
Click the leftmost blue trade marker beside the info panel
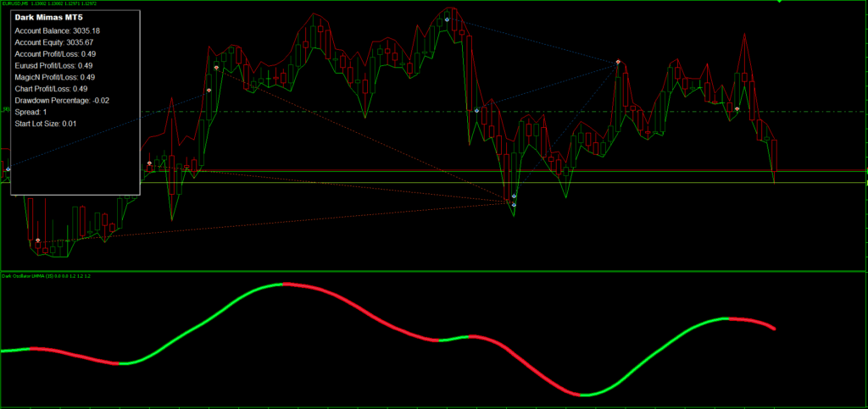pyautogui.click(x=8, y=169)
